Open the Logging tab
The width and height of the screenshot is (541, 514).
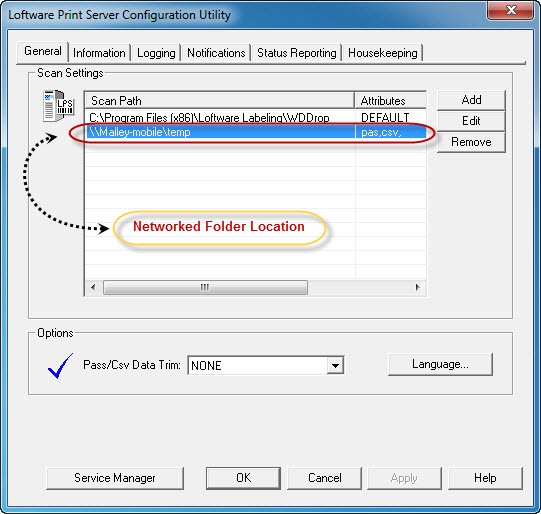pyautogui.click(x=156, y=53)
